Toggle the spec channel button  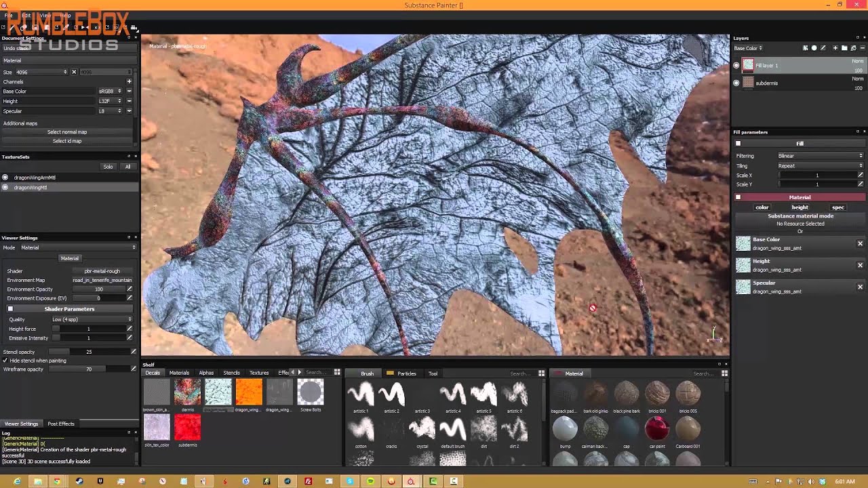pyautogui.click(x=838, y=207)
